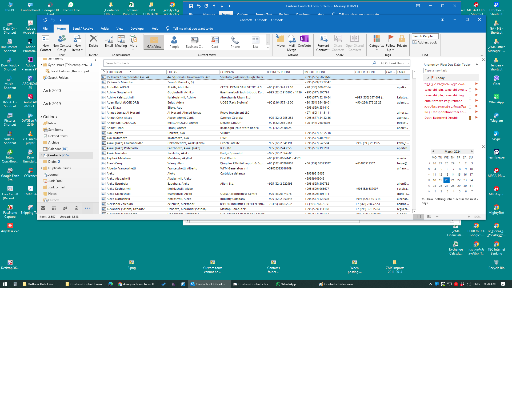Open the Deleted Items folder
The width and height of the screenshot is (512, 420).
58,136
